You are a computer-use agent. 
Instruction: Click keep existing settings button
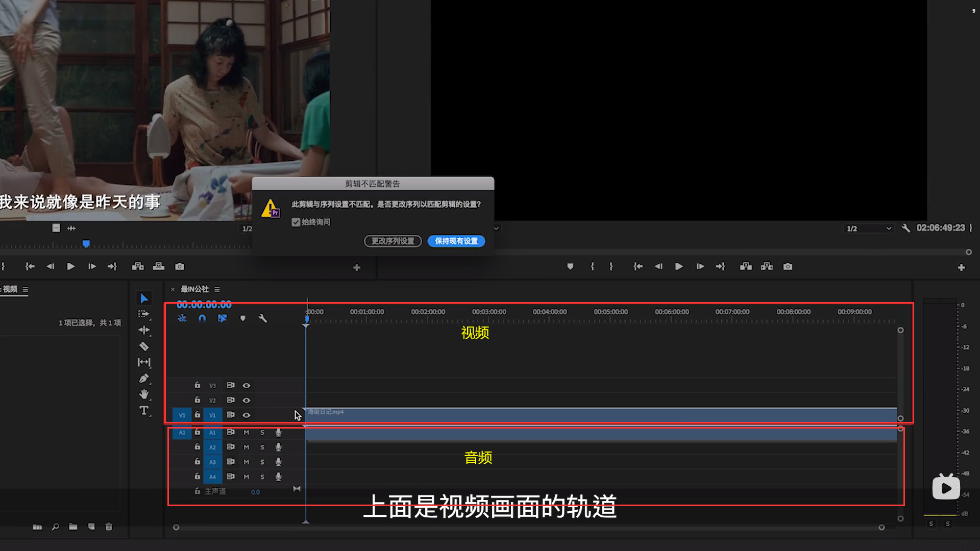tap(456, 241)
